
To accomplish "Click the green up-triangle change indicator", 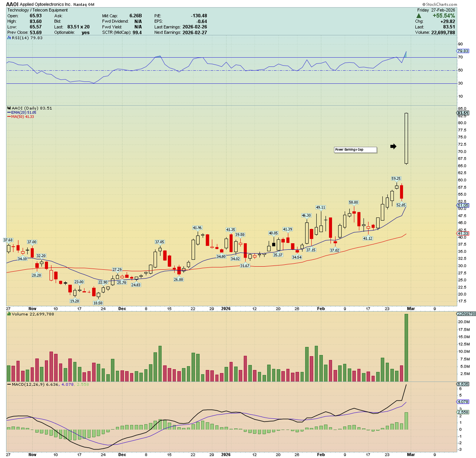I will (419, 16).
